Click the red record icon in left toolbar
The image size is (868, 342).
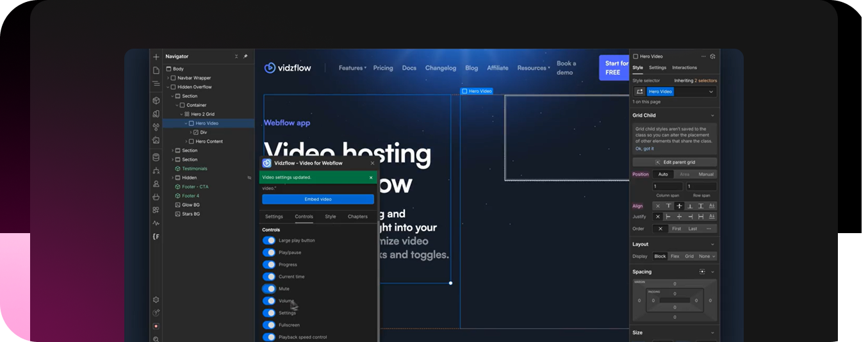click(156, 326)
